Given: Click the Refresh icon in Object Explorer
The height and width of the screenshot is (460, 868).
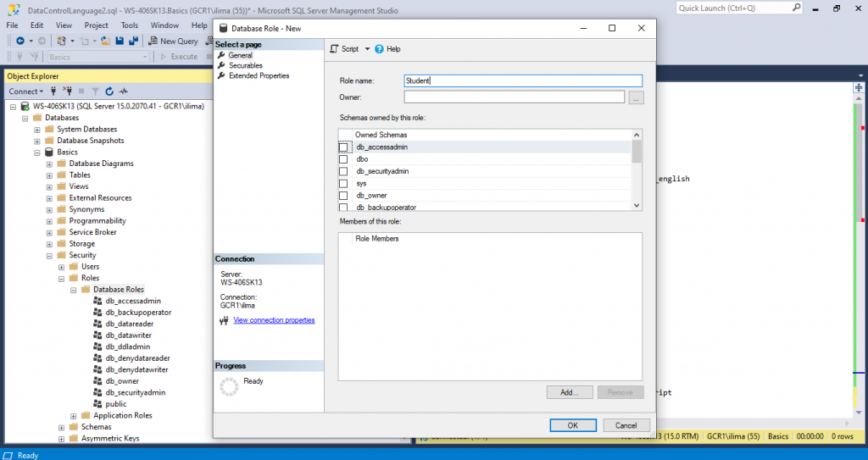Looking at the screenshot, I should [x=109, y=91].
